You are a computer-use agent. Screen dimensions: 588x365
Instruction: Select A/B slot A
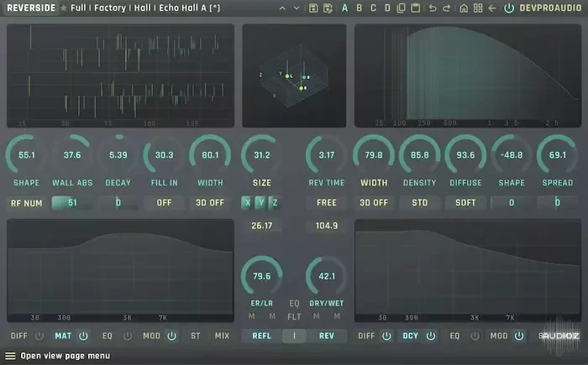[x=344, y=8]
